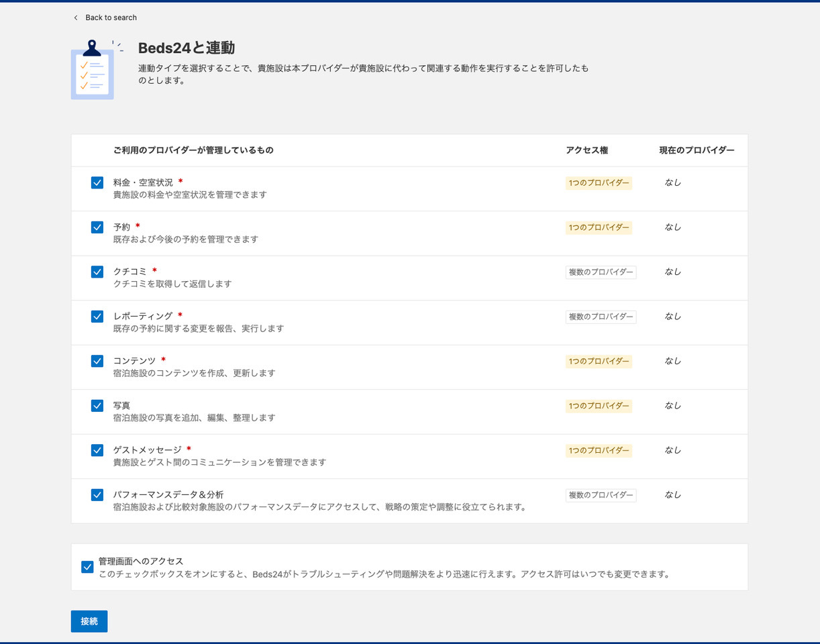Uncheck the ゲストメッセージ checkbox
This screenshot has height=644, width=820.
[97, 450]
